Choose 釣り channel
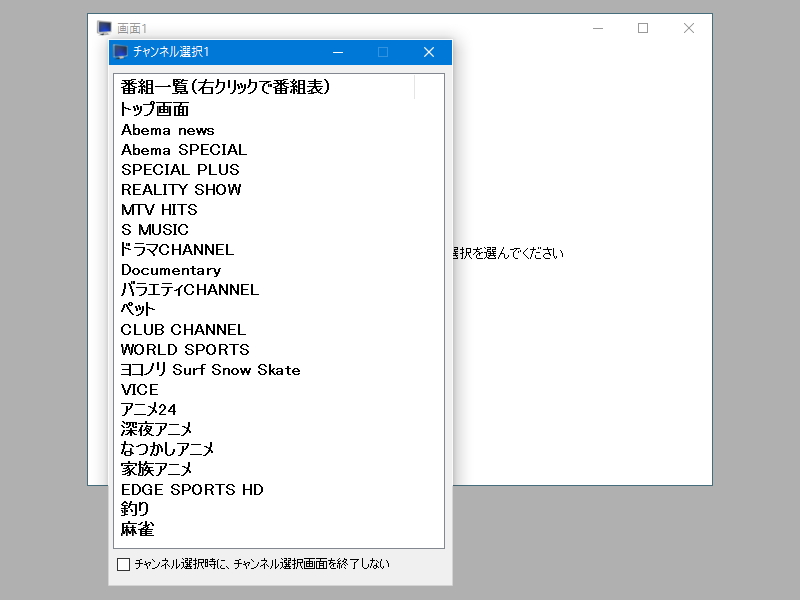 [x=135, y=509]
